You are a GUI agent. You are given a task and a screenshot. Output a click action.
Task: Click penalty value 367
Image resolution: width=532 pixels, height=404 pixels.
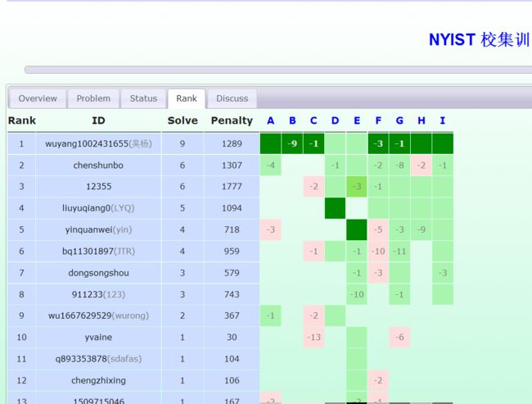232,315
